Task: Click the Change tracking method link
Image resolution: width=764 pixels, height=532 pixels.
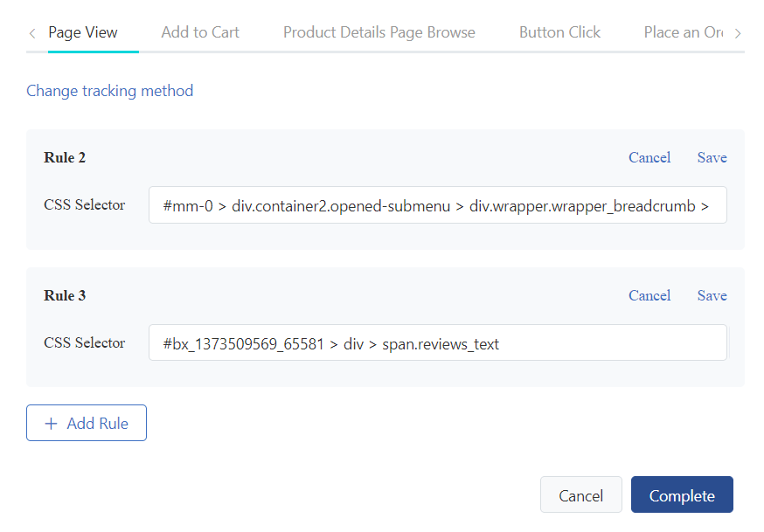Action: 109,91
